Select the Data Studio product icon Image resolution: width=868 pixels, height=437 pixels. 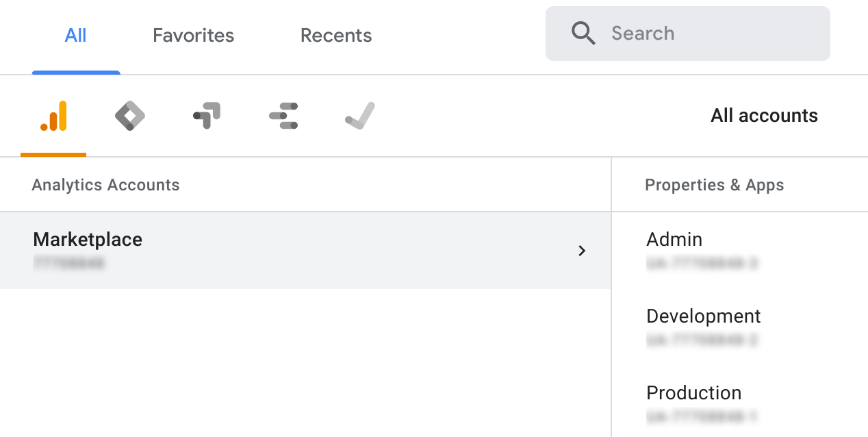point(283,116)
